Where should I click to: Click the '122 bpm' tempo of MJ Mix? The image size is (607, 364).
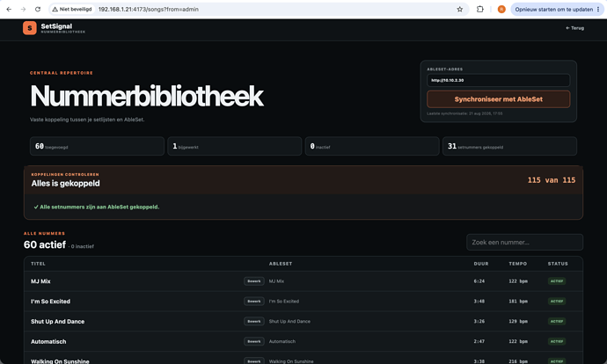coord(518,281)
